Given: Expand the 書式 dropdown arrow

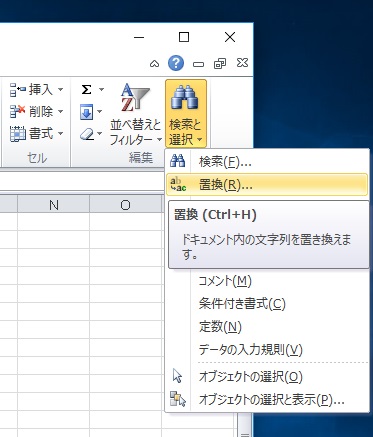Looking at the screenshot, I should tap(60, 134).
